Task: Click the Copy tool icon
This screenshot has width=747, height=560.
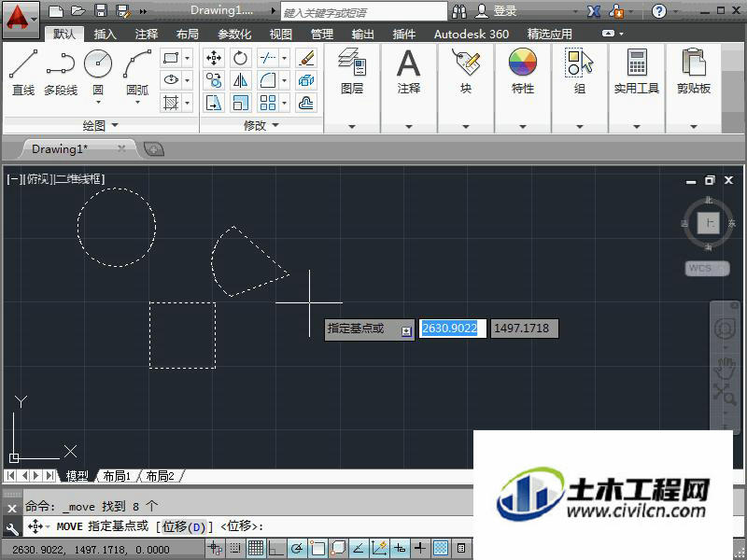Action: (x=214, y=80)
